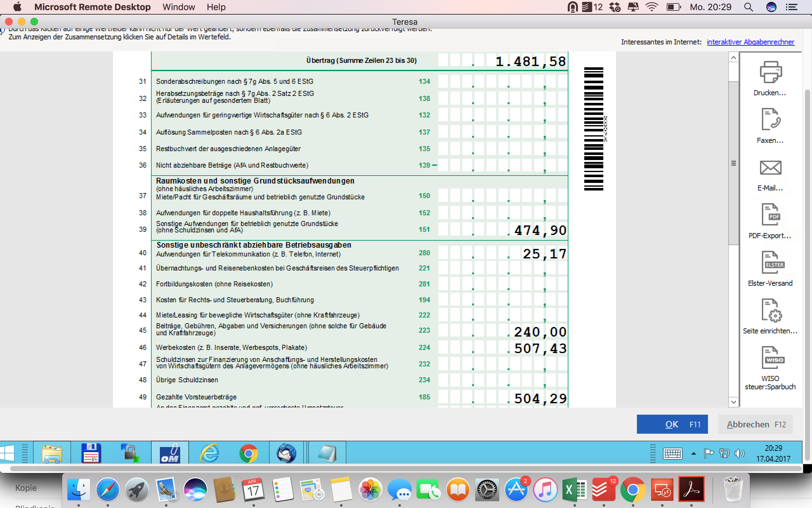
Task: Click Telekommunikation value 25,17
Action: pos(545,254)
